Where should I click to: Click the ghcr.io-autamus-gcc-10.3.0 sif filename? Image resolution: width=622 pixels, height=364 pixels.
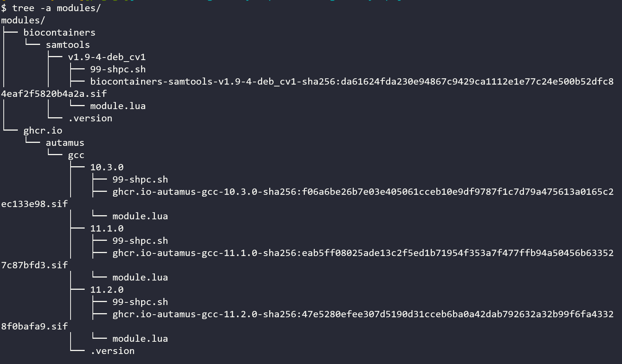363,191
